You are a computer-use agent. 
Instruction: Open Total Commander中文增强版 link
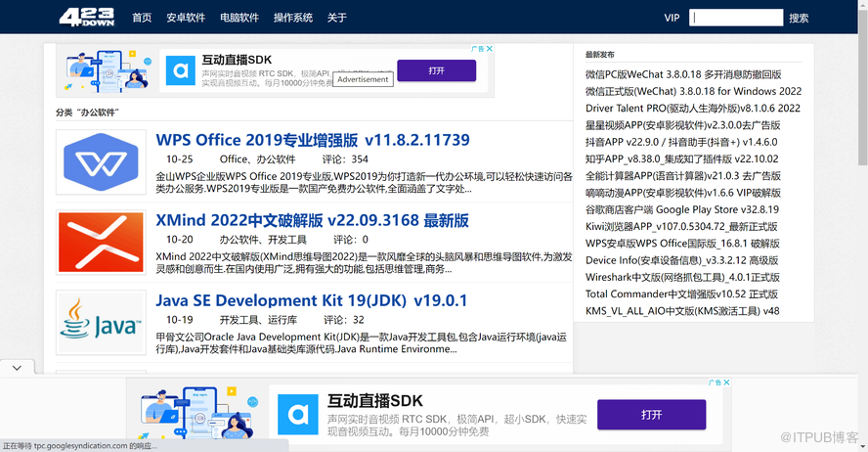681,294
